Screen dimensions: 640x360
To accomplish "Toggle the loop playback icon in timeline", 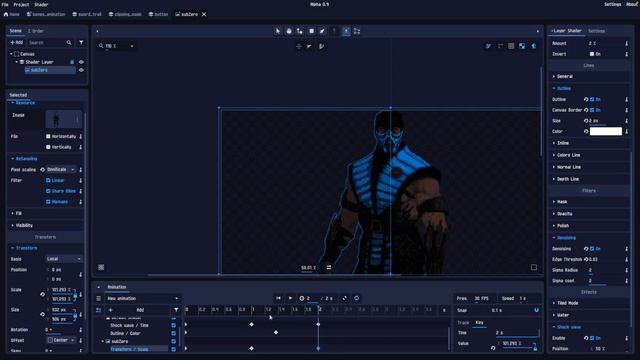I will [x=357, y=298].
